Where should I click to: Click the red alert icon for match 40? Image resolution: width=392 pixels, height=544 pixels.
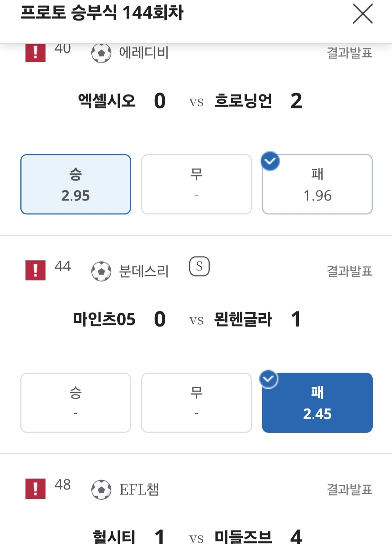[35, 53]
